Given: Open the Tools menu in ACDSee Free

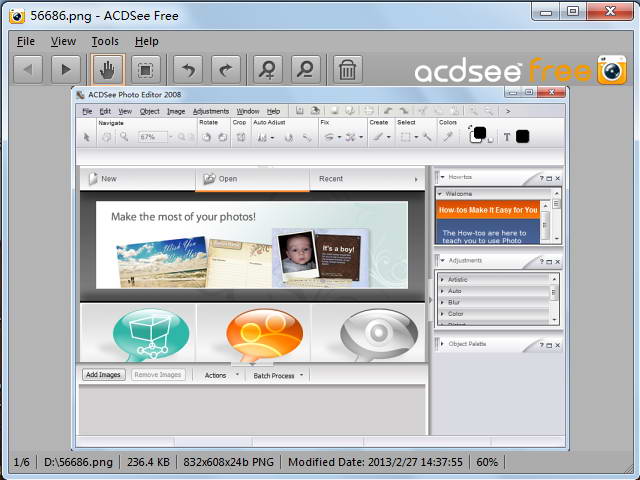Looking at the screenshot, I should 105,41.
